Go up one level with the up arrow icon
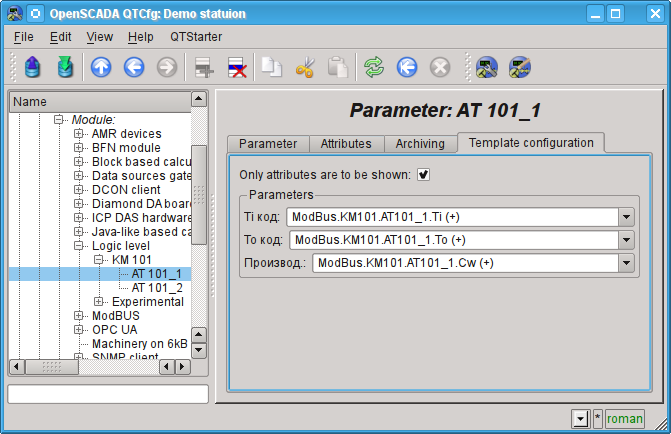This screenshot has width=671, height=434. point(101,67)
